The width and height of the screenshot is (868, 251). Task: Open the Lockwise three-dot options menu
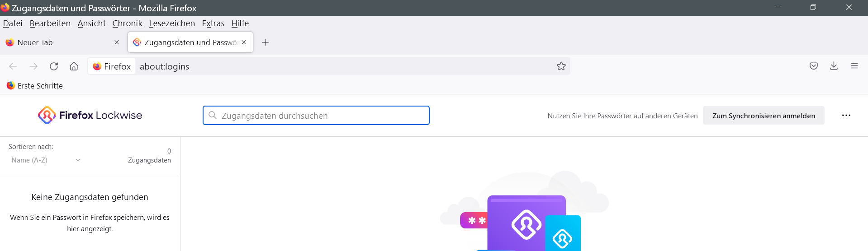[x=846, y=116]
